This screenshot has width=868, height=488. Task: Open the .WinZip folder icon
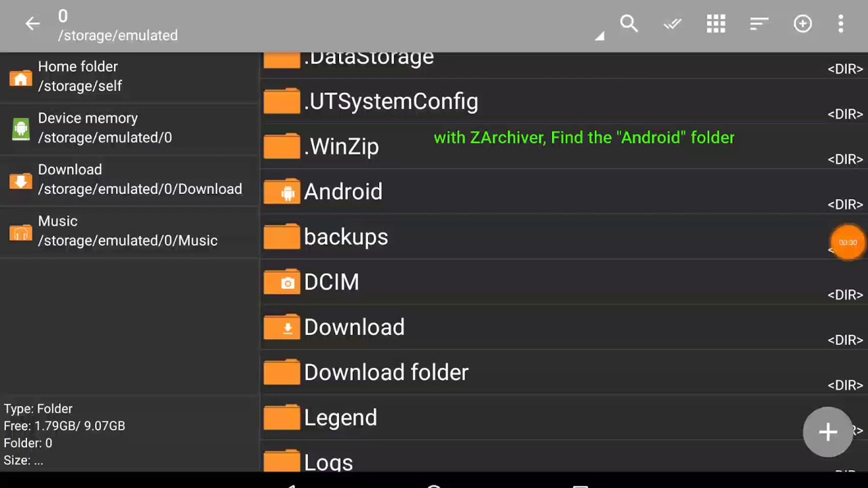click(281, 146)
